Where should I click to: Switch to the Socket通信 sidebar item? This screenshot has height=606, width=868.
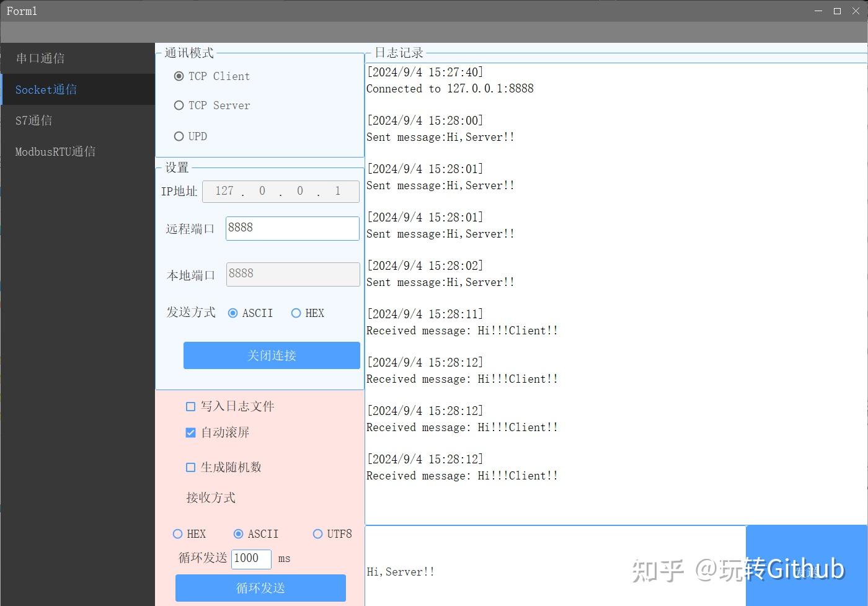pos(77,89)
